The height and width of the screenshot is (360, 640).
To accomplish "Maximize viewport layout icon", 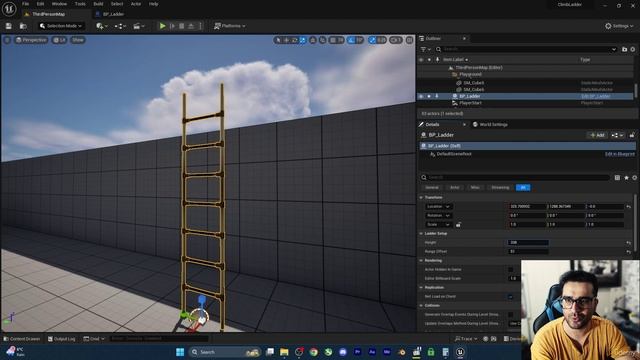I will (x=409, y=40).
